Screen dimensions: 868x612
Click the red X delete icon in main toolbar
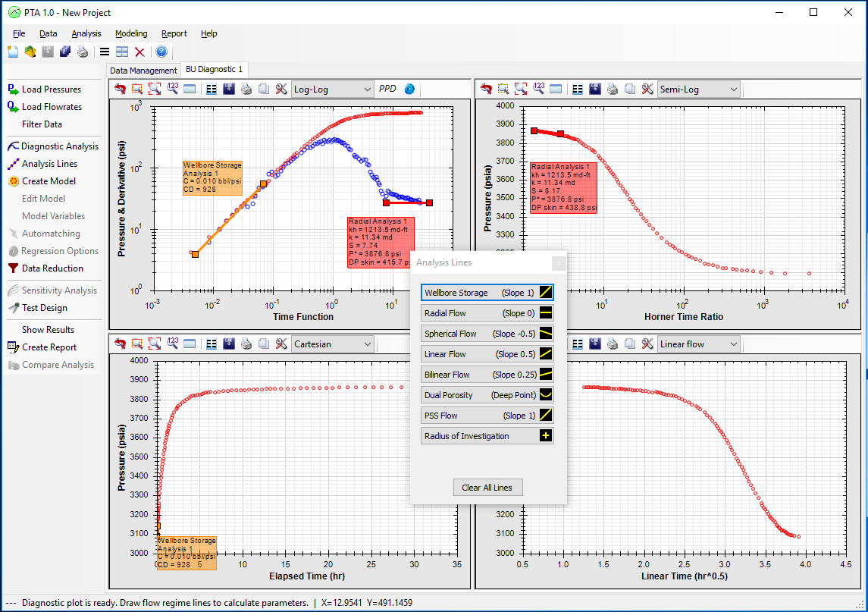coord(139,52)
